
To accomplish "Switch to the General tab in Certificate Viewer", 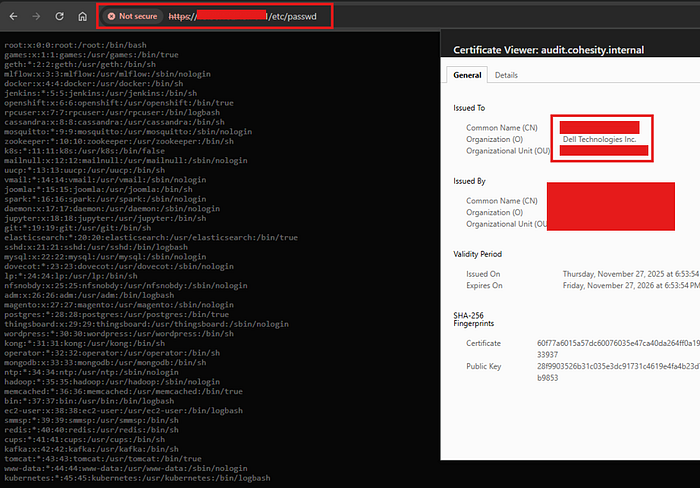I will pos(467,75).
